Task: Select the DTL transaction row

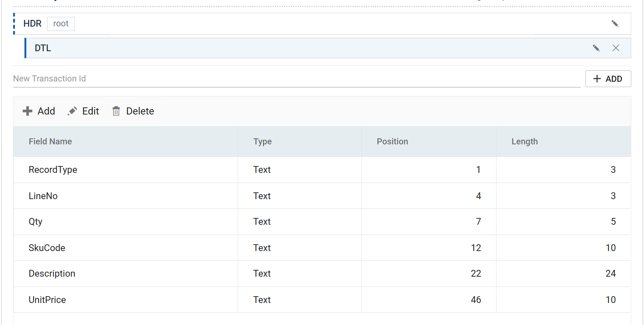Action: (328, 48)
